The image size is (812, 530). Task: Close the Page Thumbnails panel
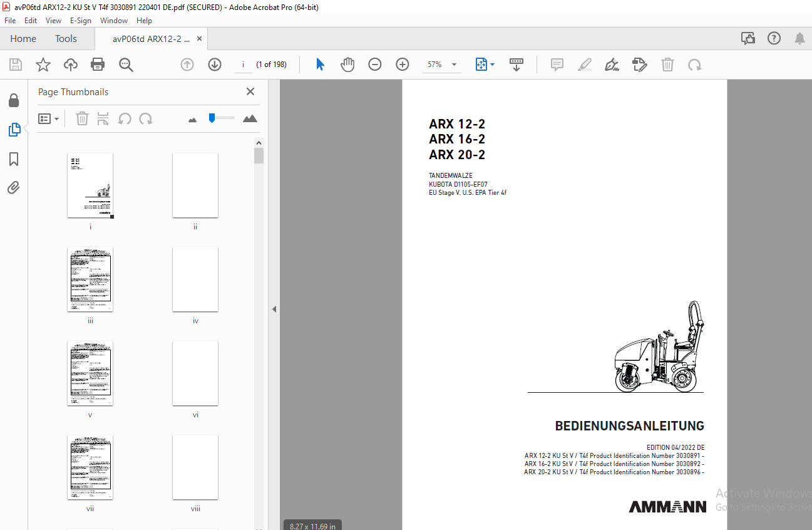(250, 91)
